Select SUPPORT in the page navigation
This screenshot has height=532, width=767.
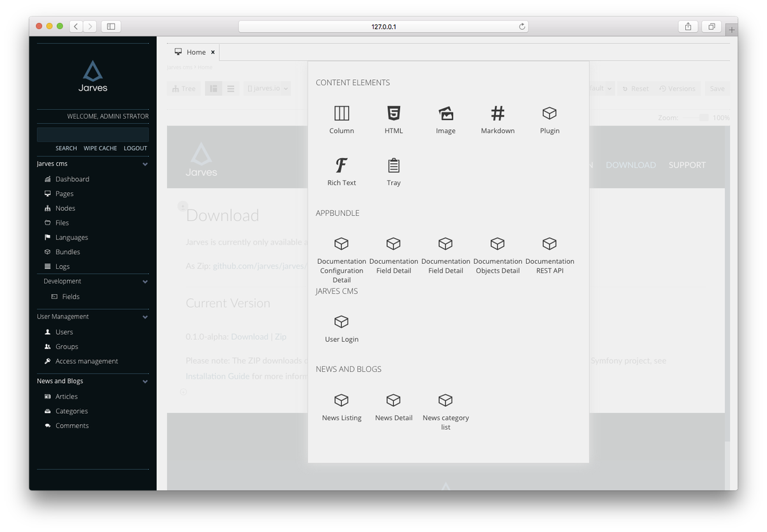pyautogui.click(x=687, y=165)
